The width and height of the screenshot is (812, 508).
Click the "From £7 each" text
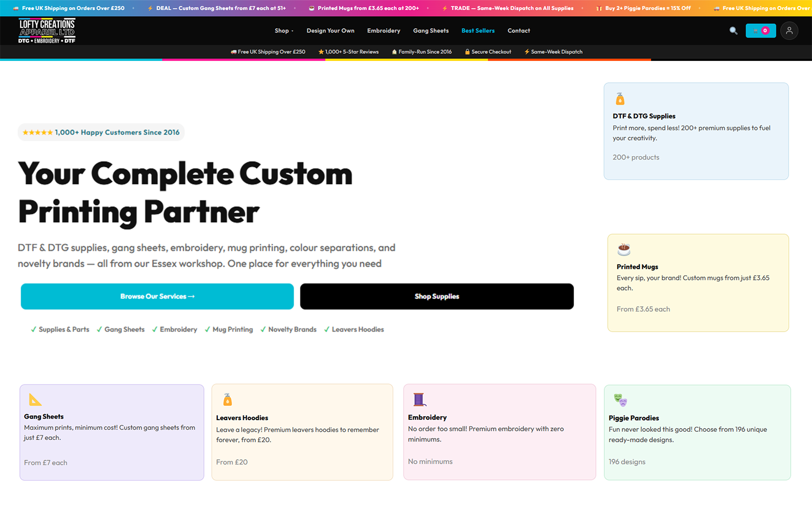[46, 463]
